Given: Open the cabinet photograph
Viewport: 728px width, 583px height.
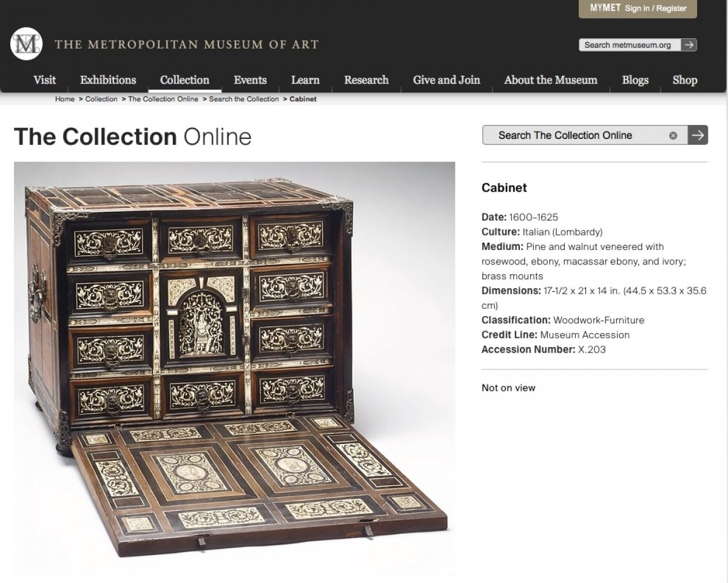Looking at the screenshot, I should click(x=234, y=368).
